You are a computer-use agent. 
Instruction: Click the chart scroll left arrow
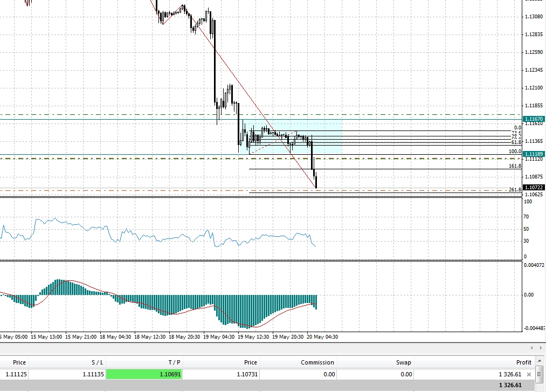click(533, 348)
